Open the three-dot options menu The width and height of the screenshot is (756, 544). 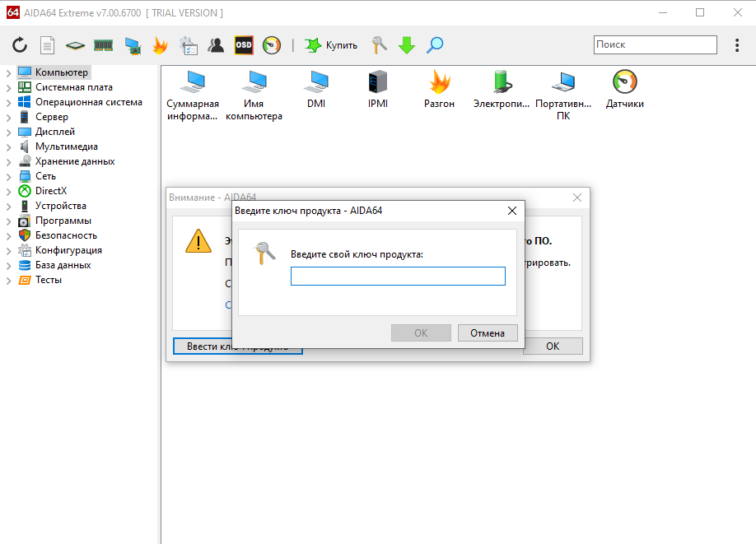tap(737, 45)
